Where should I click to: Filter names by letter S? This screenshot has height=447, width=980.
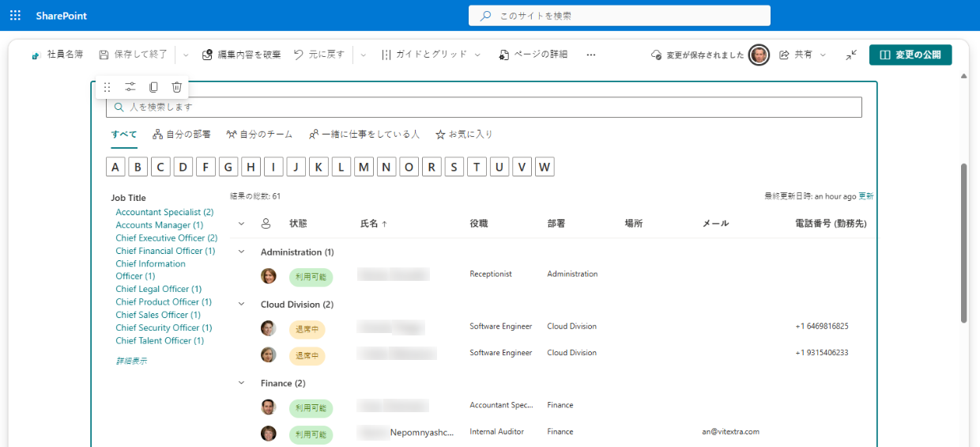click(x=454, y=167)
